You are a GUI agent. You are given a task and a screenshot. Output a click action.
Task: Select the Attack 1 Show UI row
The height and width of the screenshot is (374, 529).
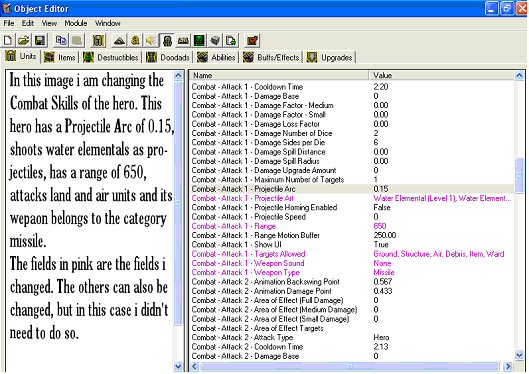(352, 244)
